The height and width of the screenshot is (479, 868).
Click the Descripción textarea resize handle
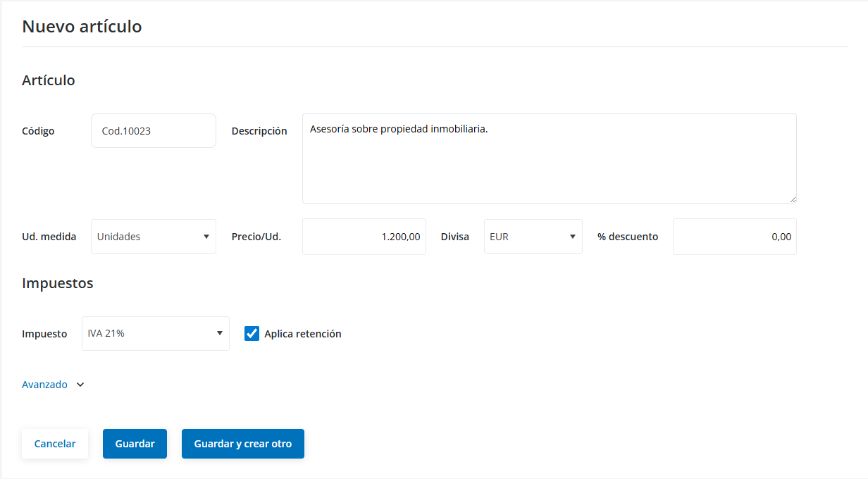tap(792, 199)
